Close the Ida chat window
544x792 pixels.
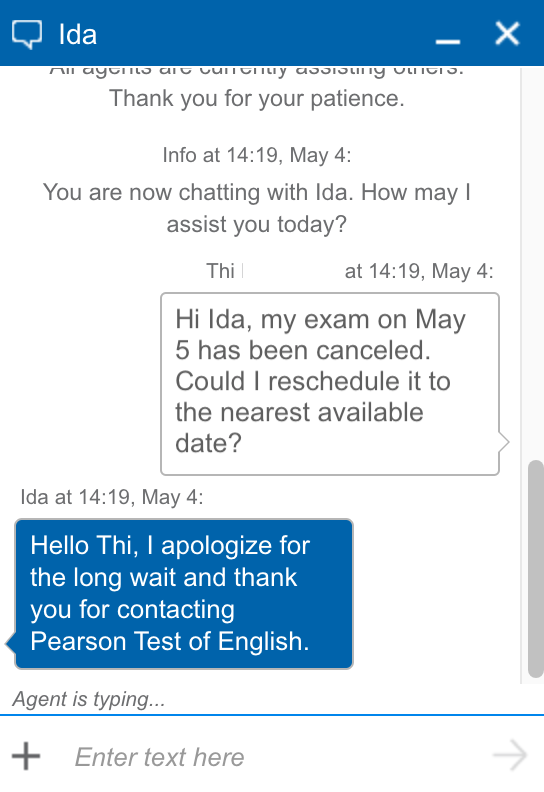tap(507, 34)
